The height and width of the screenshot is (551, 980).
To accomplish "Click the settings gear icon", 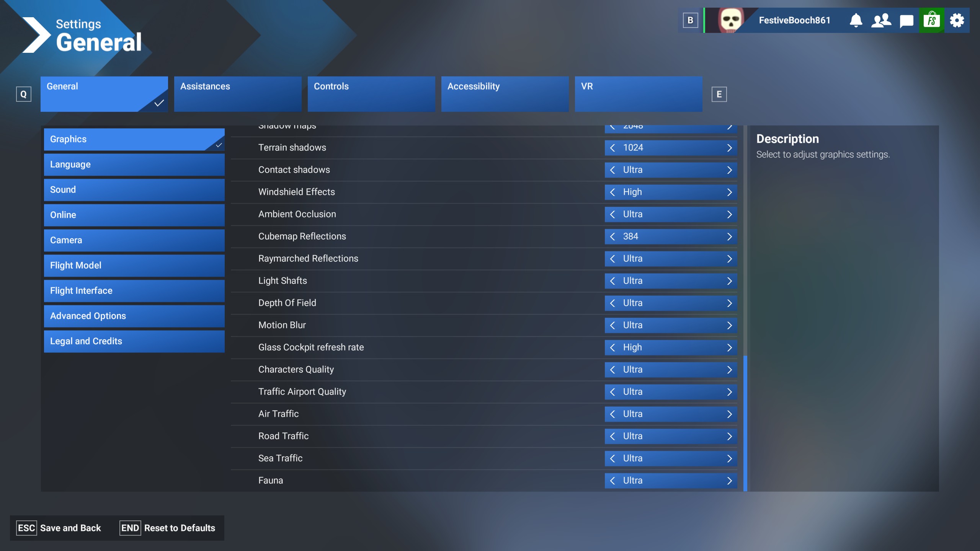I will [x=957, y=20].
